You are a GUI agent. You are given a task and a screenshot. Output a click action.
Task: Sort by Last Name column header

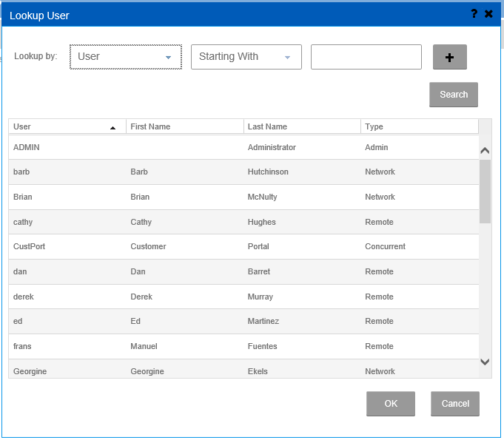pos(302,126)
